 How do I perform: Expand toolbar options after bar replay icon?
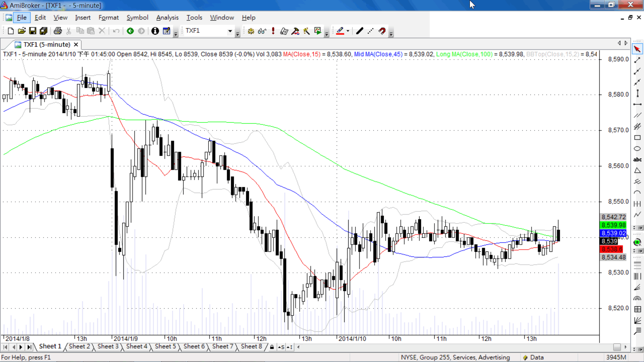coord(327,33)
